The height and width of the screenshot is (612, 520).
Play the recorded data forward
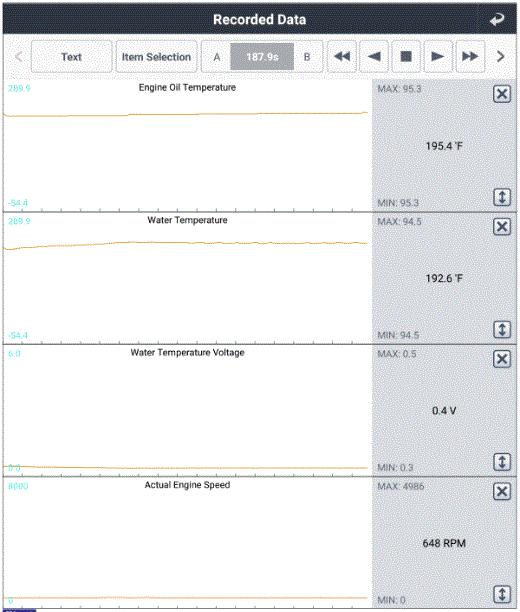438,57
